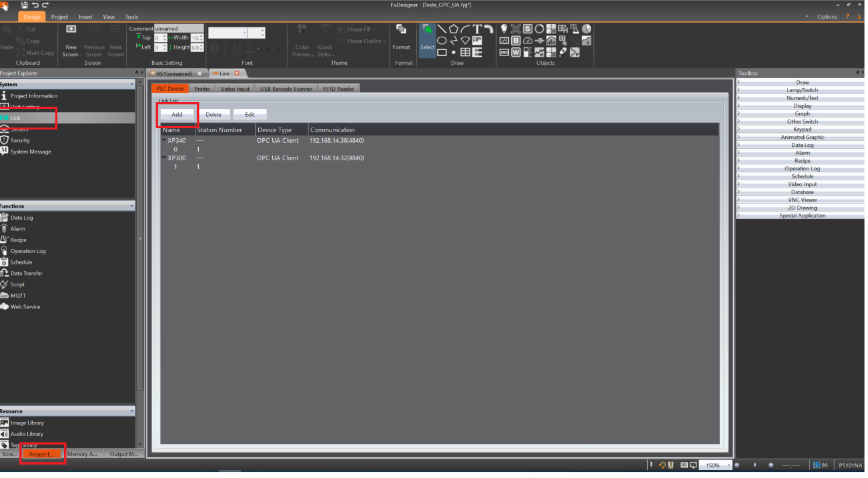Toggle the snap magnet icon in status bar
This screenshot has width=868, height=478.
click(x=663, y=465)
